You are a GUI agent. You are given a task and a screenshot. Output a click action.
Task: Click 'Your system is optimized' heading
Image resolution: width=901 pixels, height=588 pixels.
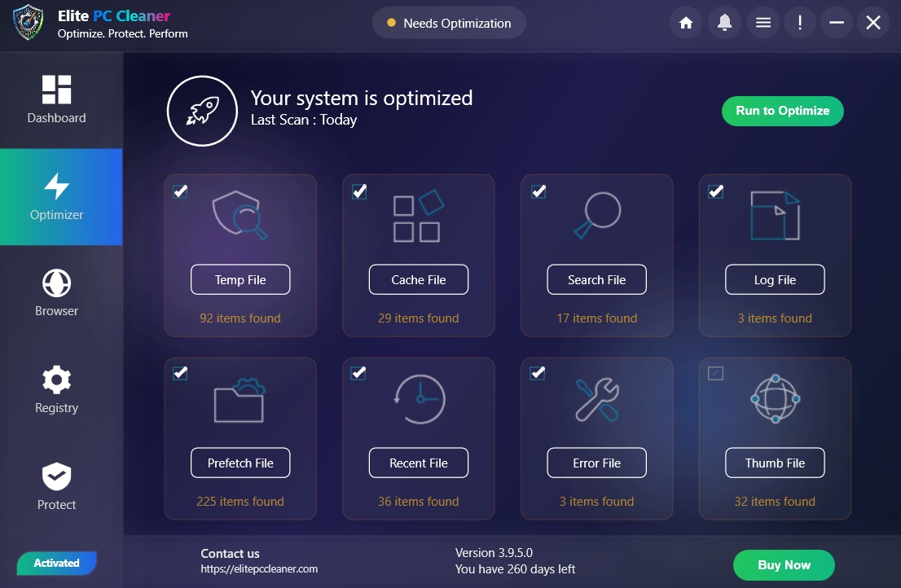(x=362, y=99)
